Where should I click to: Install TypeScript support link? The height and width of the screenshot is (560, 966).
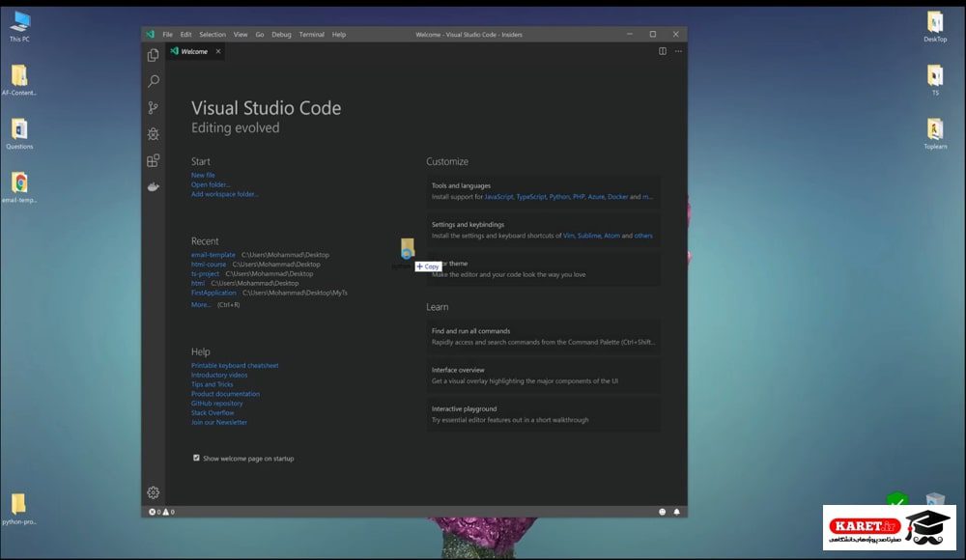pyautogui.click(x=531, y=197)
